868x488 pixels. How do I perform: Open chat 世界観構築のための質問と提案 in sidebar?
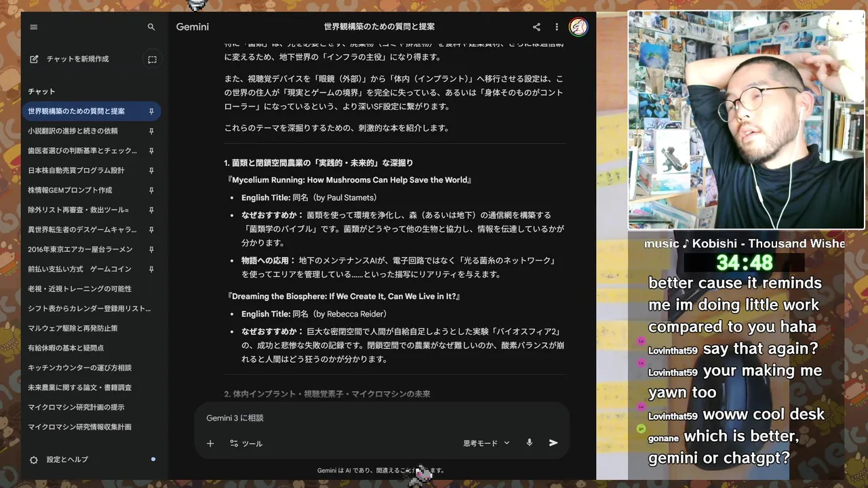click(x=92, y=111)
